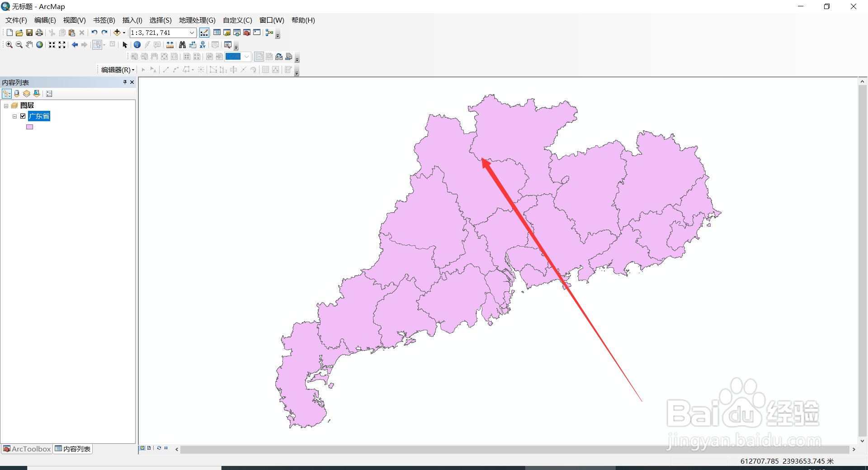Screen dimensions: 868x470
Task: Close the 内容列表 panel
Action: point(132,82)
